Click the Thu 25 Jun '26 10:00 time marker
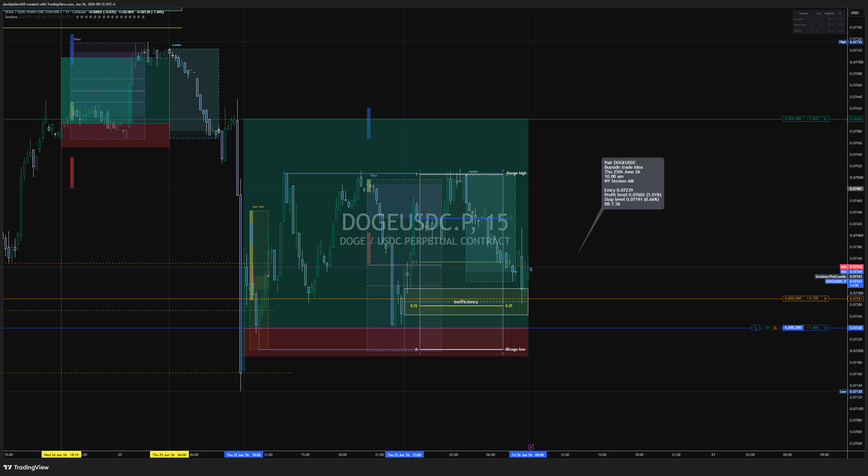The height and width of the screenshot is (476, 868). (x=244, y=455)
